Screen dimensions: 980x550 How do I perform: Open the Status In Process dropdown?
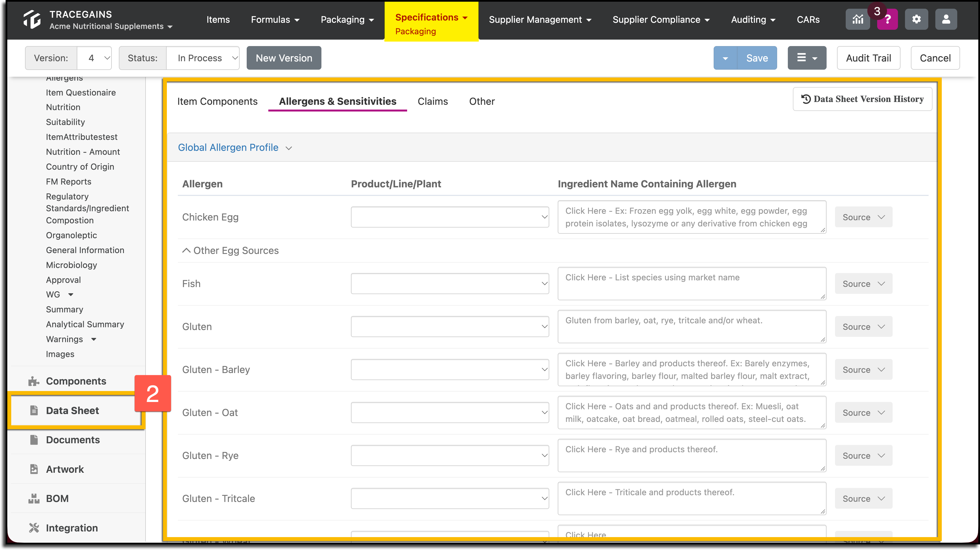tap(203, 58)
